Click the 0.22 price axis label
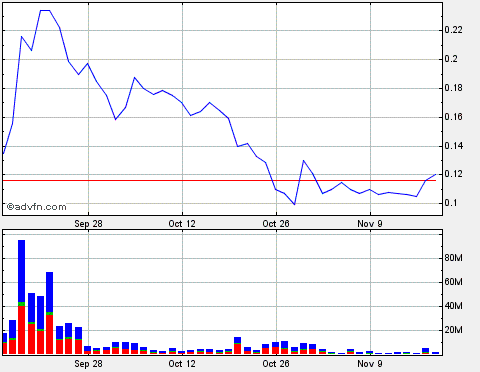The width and height of the screenshot is (480, 372). click(x=453, y=30)
